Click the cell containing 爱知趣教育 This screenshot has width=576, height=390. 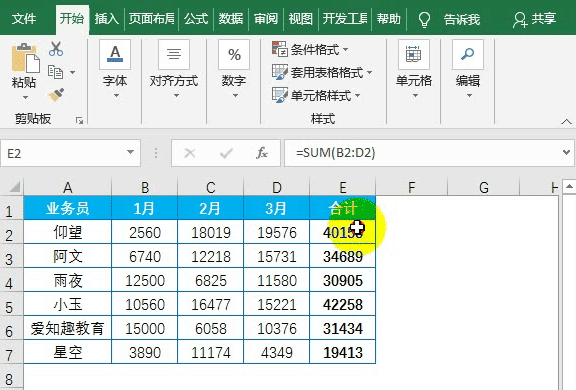[68, 328]
